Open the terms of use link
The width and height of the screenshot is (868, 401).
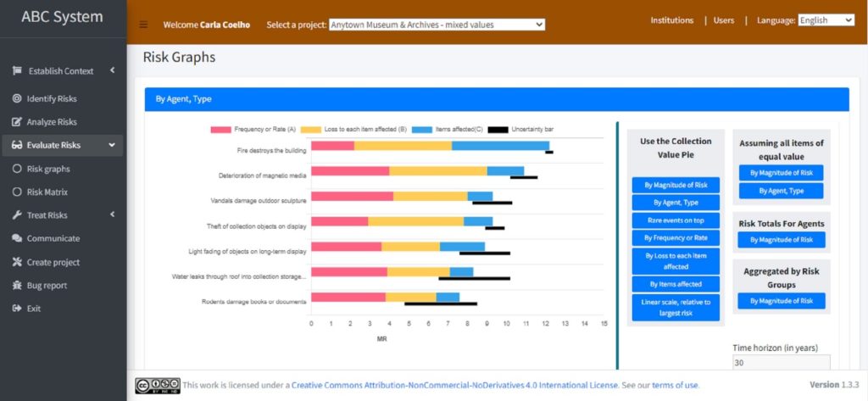point(675,386)
